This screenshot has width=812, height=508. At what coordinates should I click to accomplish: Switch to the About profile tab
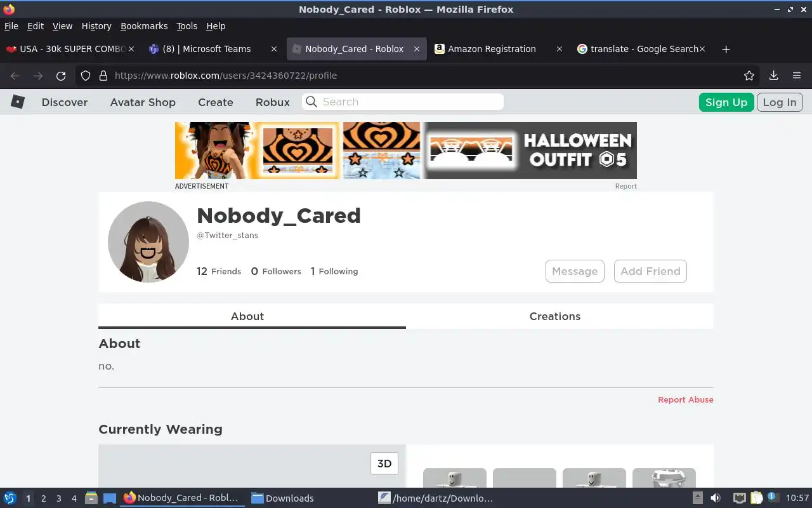[252, 316]
